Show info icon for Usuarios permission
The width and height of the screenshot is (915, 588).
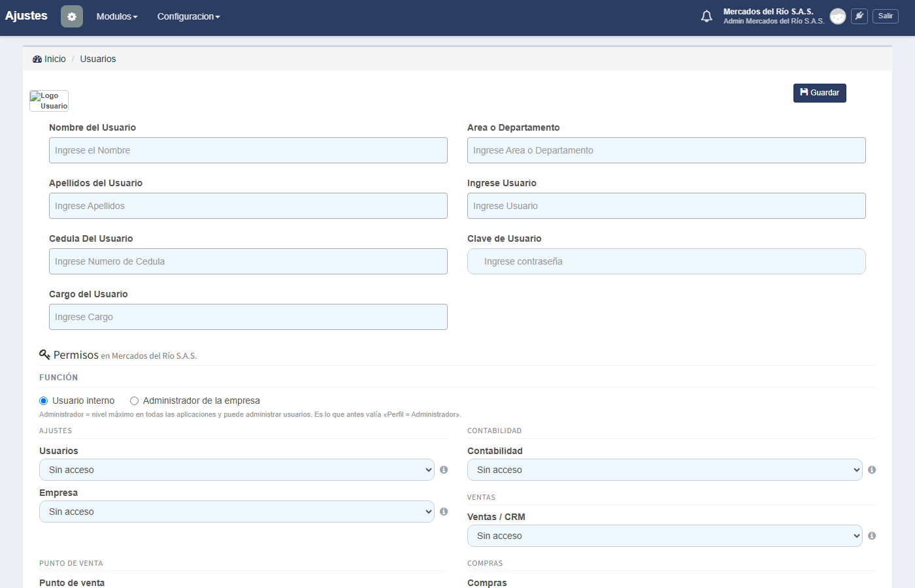pos(444,470)
